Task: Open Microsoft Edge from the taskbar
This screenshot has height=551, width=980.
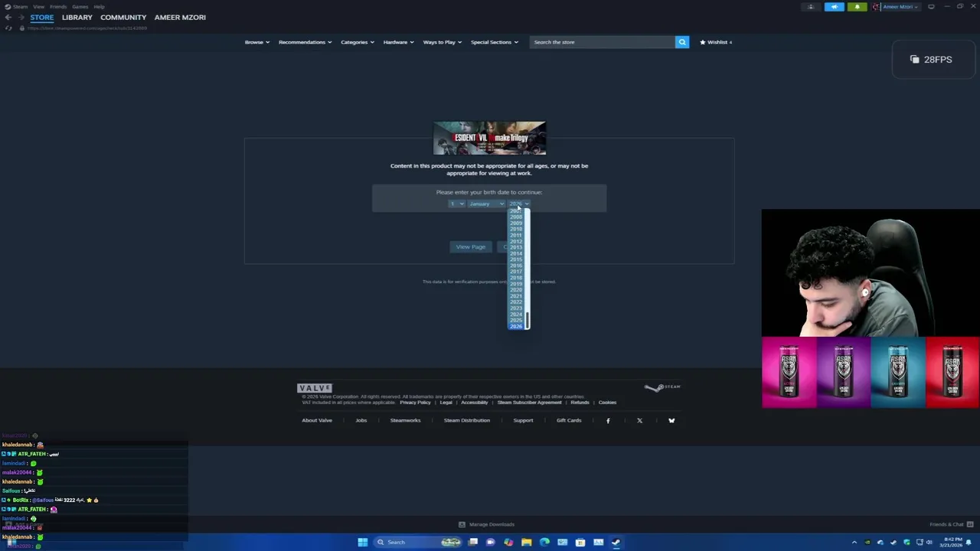Action: [544, 542]
